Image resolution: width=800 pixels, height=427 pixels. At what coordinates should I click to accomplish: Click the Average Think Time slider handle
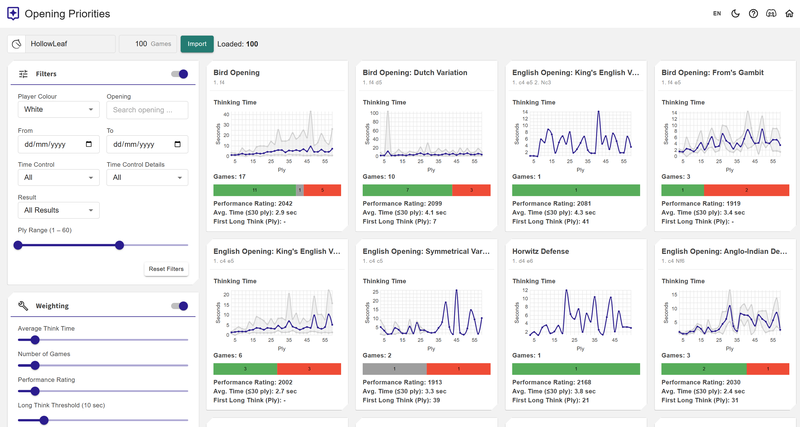pyautogui.click(x=34, y=340)
